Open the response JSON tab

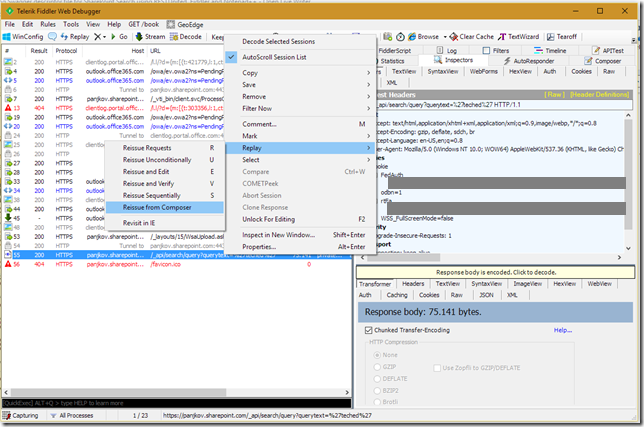click(487, 295)
